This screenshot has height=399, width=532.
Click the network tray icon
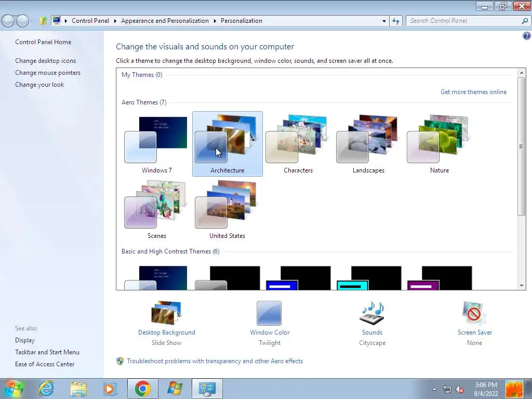point(447,389)
